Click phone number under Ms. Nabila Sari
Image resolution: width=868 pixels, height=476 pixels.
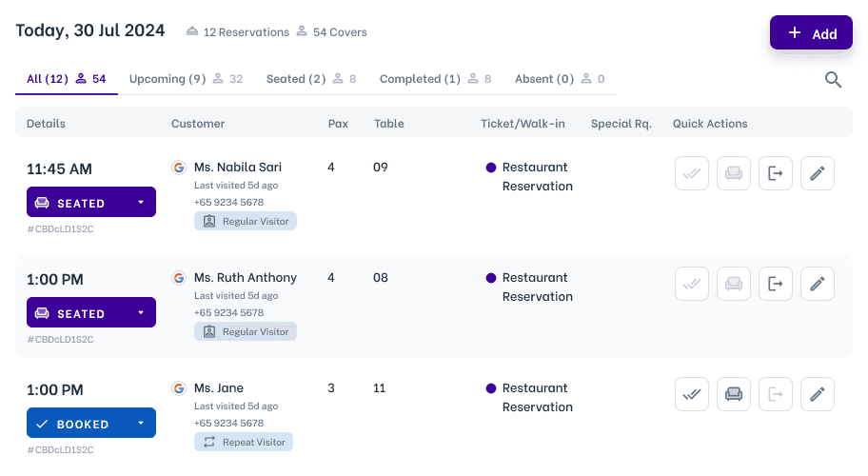pyautogui.click(x=228, y=202)
